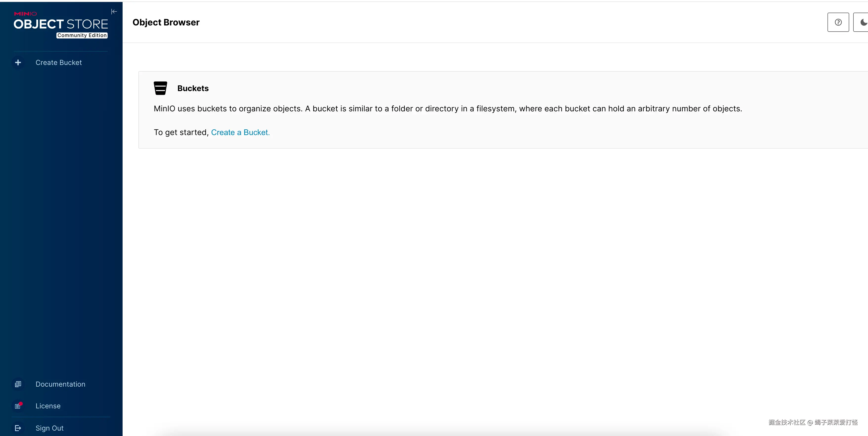Open the License page
Image resolution: width=868 pixels, height=436 pixels.
point(48,406)
